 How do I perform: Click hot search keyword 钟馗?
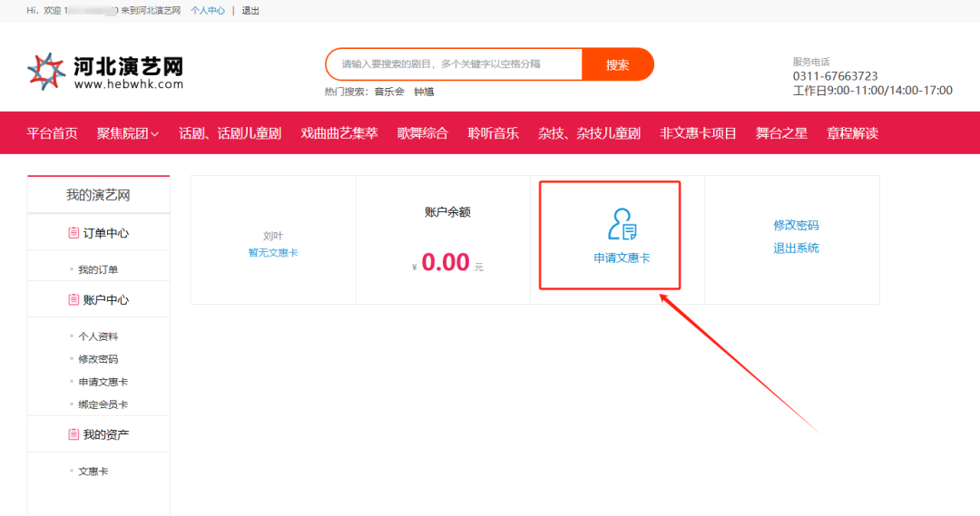(x=424, y=92)
